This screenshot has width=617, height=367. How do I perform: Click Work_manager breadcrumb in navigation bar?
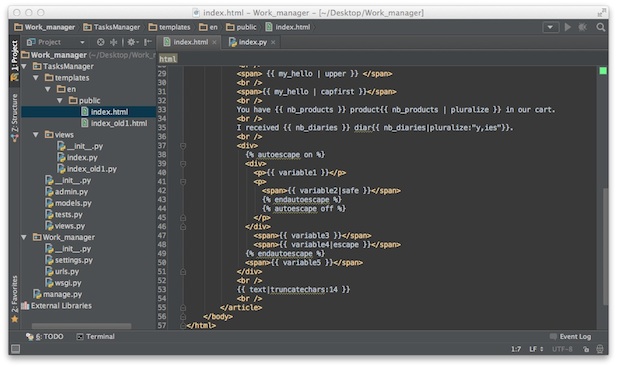(44, 27)
